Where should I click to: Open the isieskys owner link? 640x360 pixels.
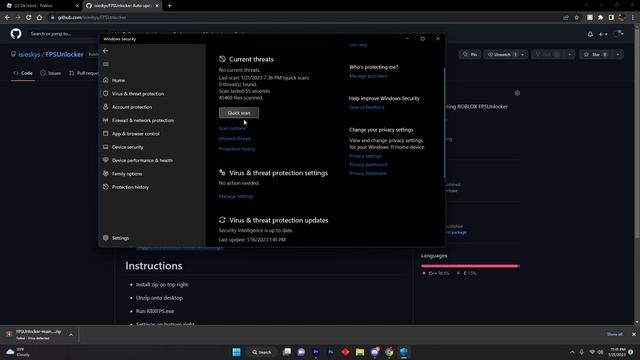pos(29,54)
